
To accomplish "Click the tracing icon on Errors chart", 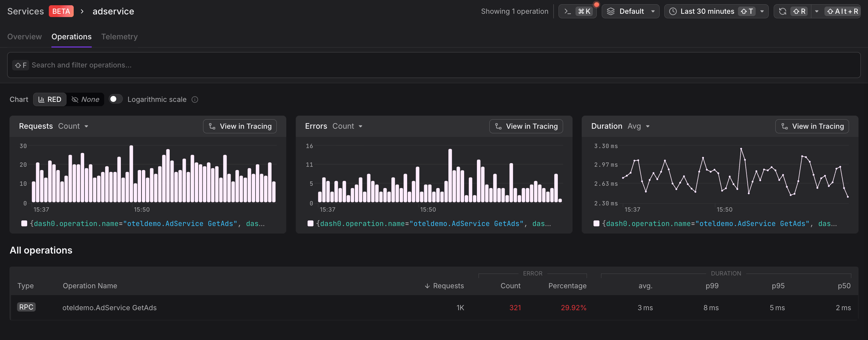I will (498, 126).
